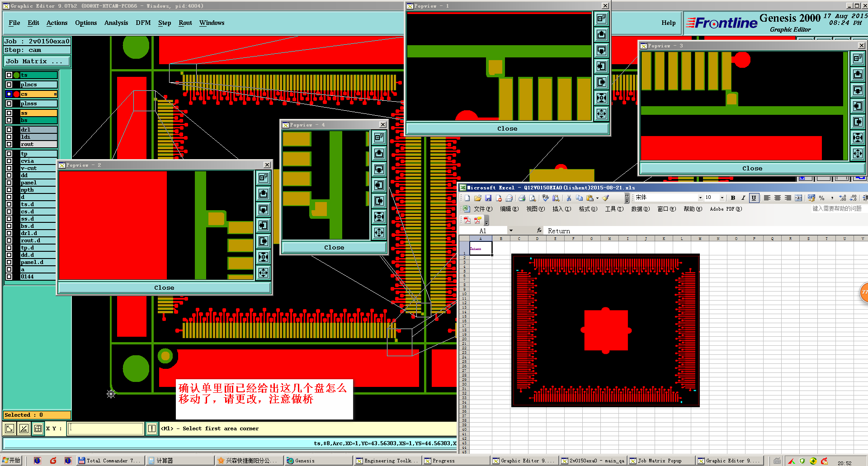Click pan-up icon in Popview 2
Image resolution: width=868 pixels, height=466 pixels.
(x=263, y=193)
